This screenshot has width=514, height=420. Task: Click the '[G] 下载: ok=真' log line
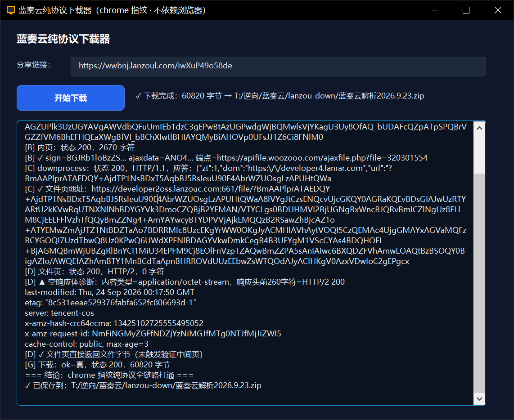coord(97,365)
